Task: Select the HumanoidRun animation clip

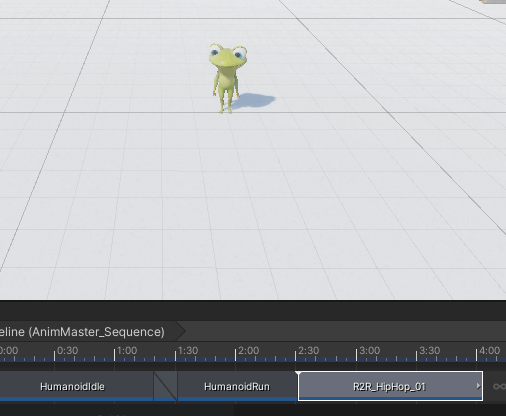Action: (x=237, y=386)
